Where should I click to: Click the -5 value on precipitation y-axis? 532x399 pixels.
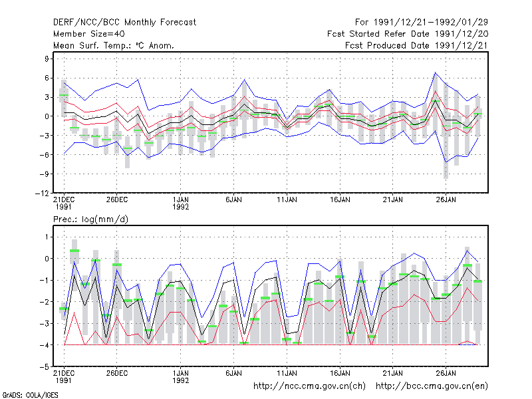pyautogui.click(x=45, y=367)
